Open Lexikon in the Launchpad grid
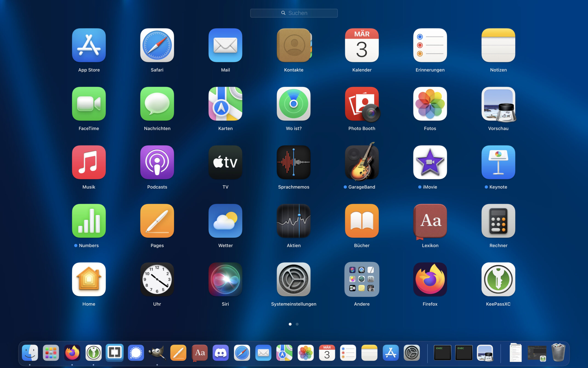Image resolution: width=588 pixels, height=368 pixels. click(430, 221)
